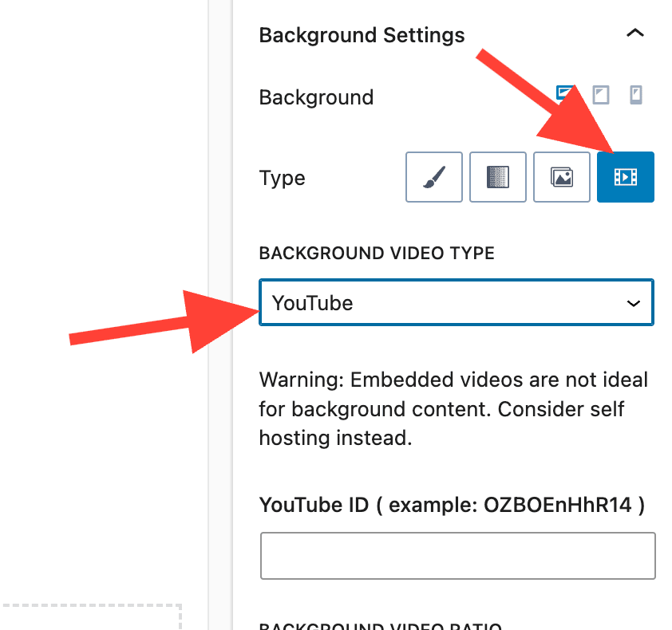Click the Background Settings section title

click(x=362, y=36)
